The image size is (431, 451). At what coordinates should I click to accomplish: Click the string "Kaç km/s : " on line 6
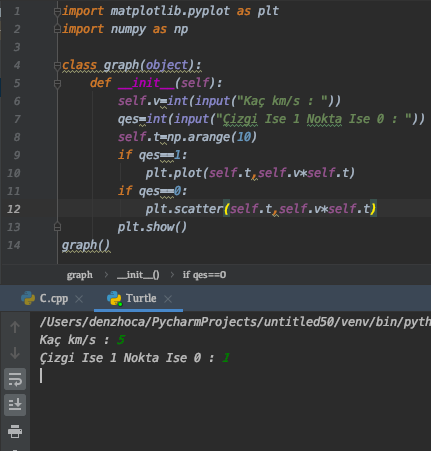click(x=282, y=101)
